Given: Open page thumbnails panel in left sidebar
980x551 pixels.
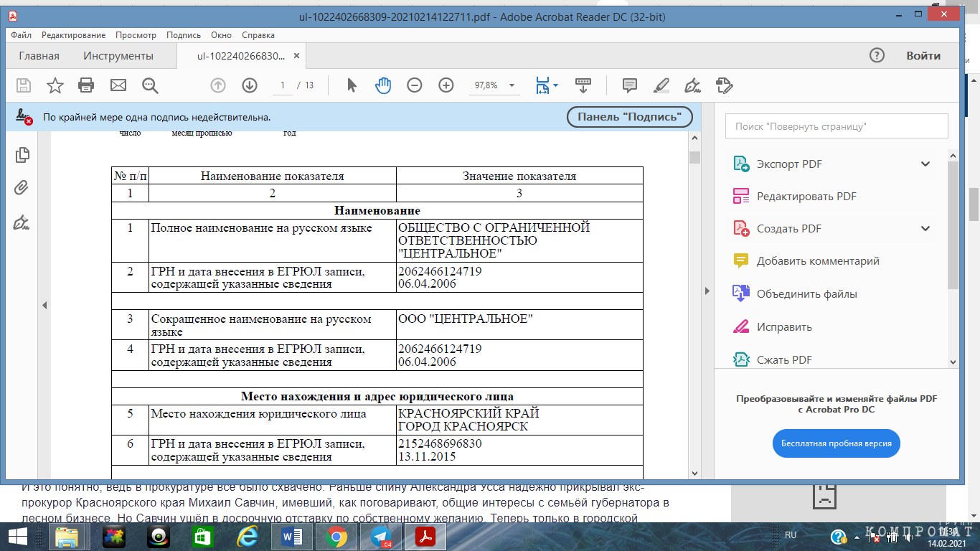Looking at the screenshot, I should (x=22, y=154).
